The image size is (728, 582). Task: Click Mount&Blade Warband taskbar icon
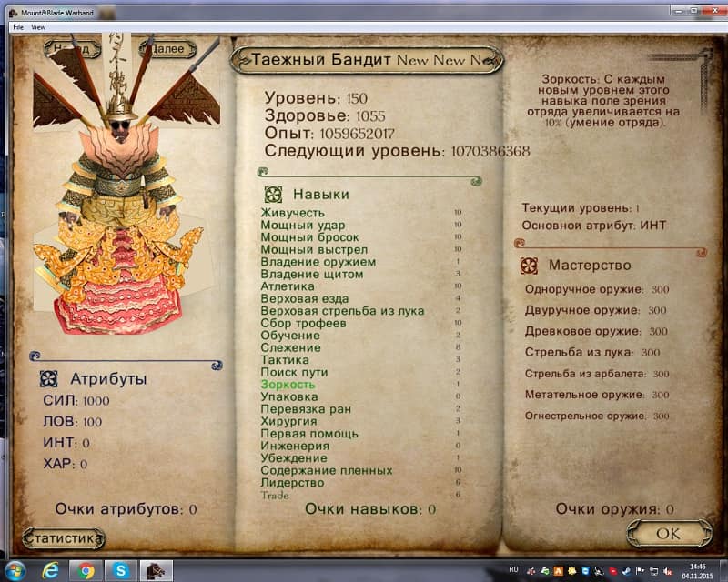[x=154, y=570]
